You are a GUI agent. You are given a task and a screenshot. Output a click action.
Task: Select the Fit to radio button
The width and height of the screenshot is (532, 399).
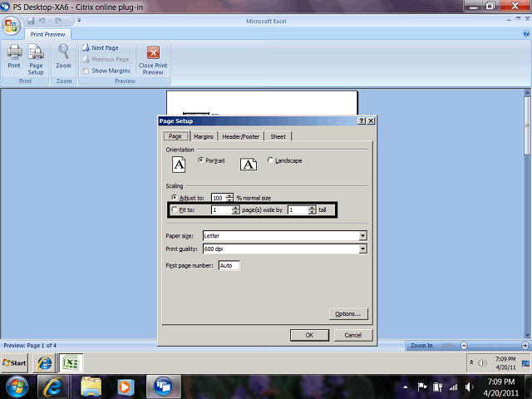tap(175, 209)
